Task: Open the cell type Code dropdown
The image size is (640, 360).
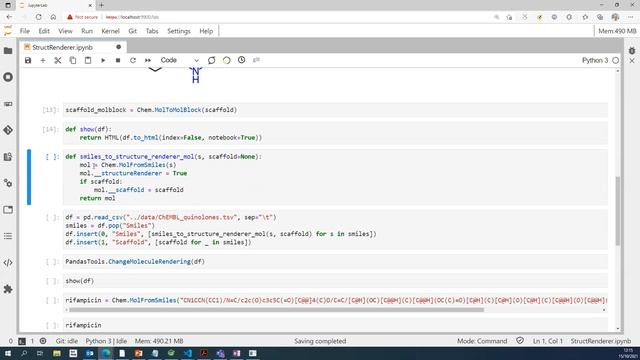Action: point(180,60)
